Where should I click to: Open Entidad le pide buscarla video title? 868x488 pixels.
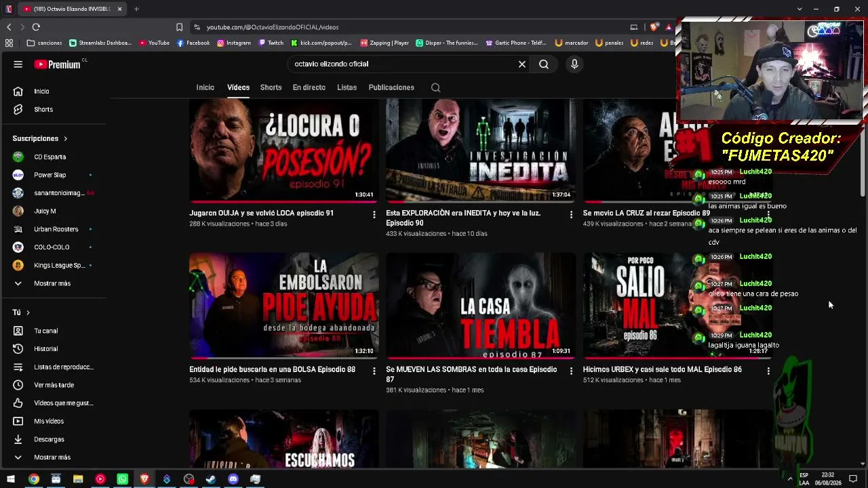pyautogui.click(x=273, y=369)
